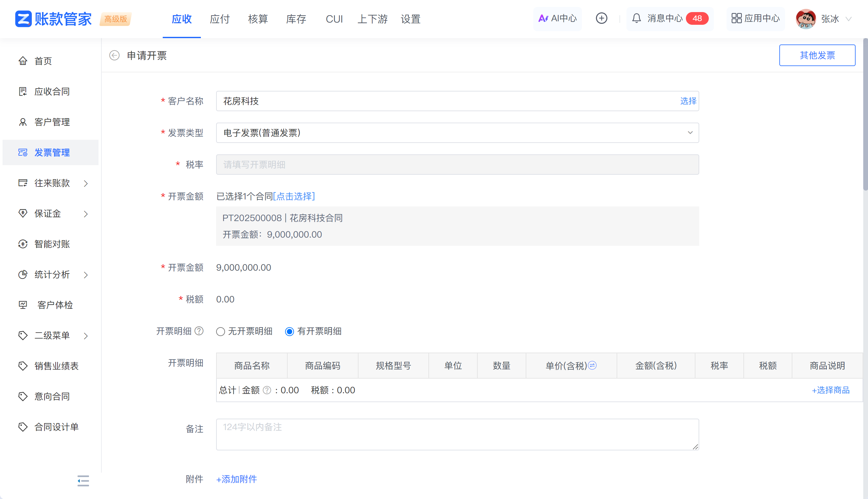The image size is (868, 499).
Task: Click 其他发票 button
Action: 817,55
